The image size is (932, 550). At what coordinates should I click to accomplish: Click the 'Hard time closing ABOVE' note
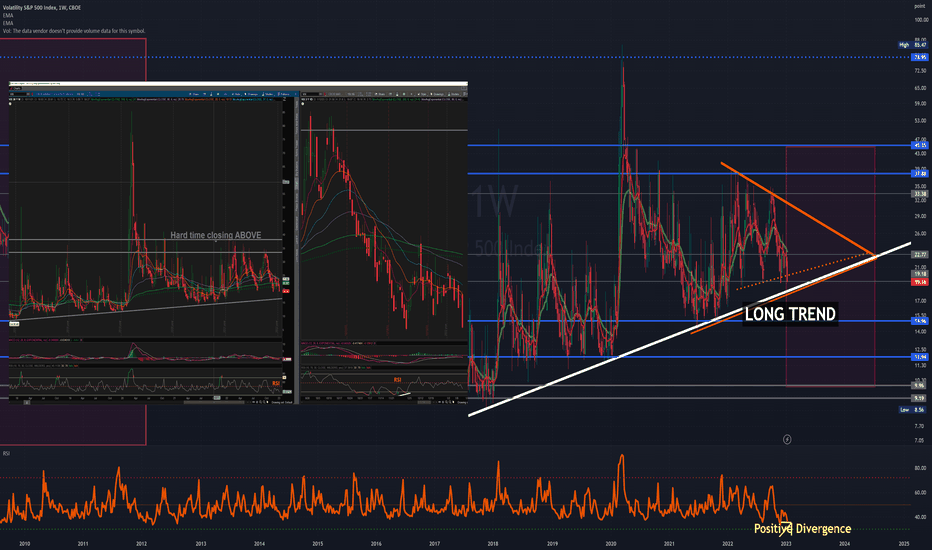(216, 235)
